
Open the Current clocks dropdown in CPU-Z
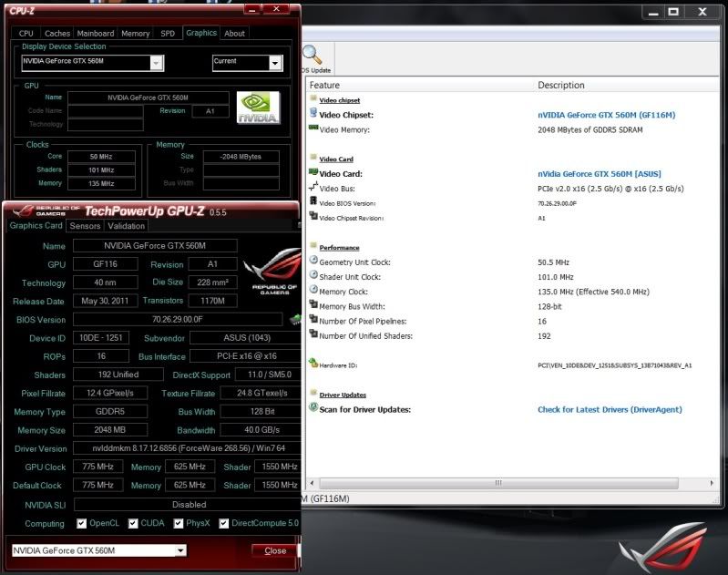point(275,63)
